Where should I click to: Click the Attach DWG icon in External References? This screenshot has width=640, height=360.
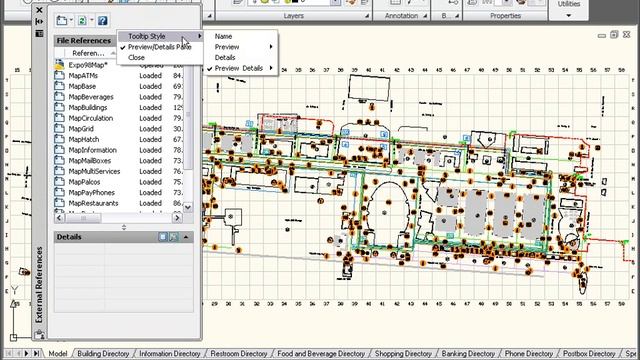(x=62, y=20)
